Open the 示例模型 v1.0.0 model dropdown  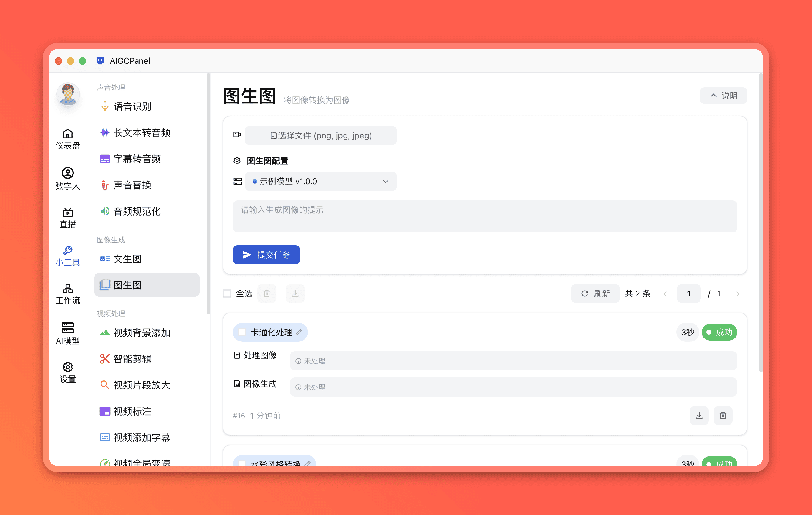pos(321,181)
